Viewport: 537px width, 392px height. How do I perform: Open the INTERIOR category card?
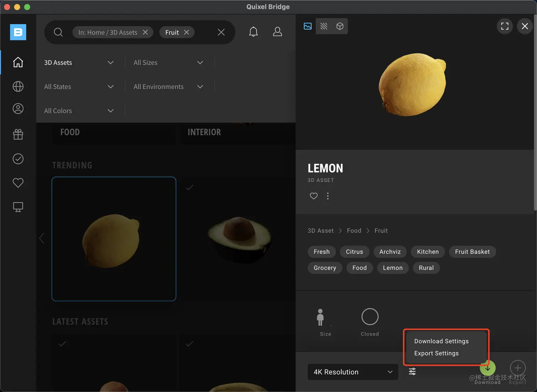[x=238, y=134]
